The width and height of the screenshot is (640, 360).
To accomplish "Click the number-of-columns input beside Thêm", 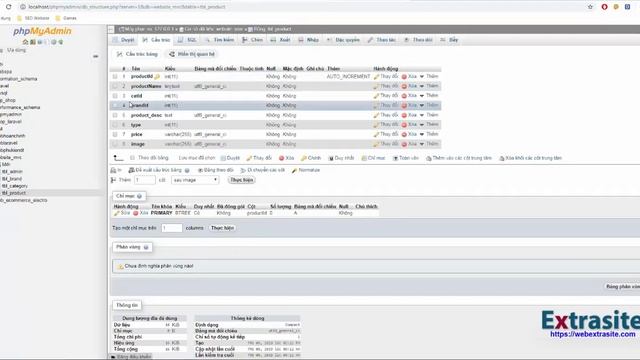I will tap(145, 180).
